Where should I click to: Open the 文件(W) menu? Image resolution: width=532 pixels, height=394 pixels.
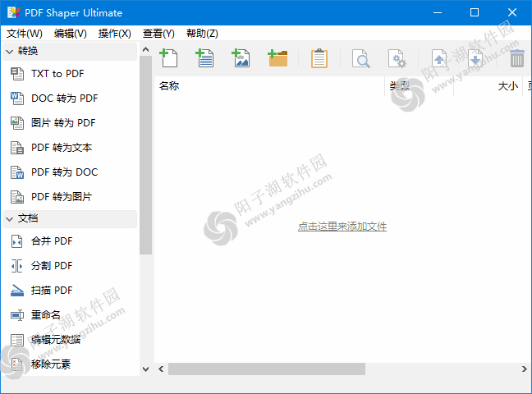click(25, 34)
